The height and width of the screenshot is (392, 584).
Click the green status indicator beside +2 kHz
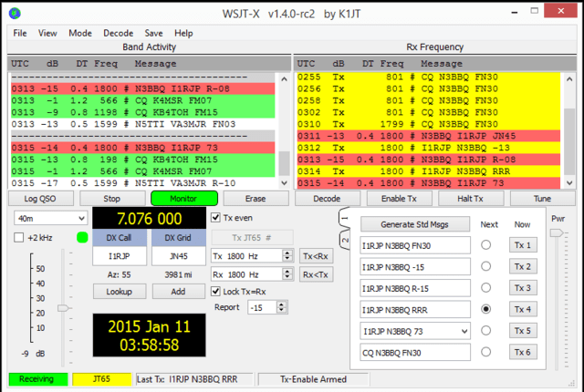tap(82, 237)
